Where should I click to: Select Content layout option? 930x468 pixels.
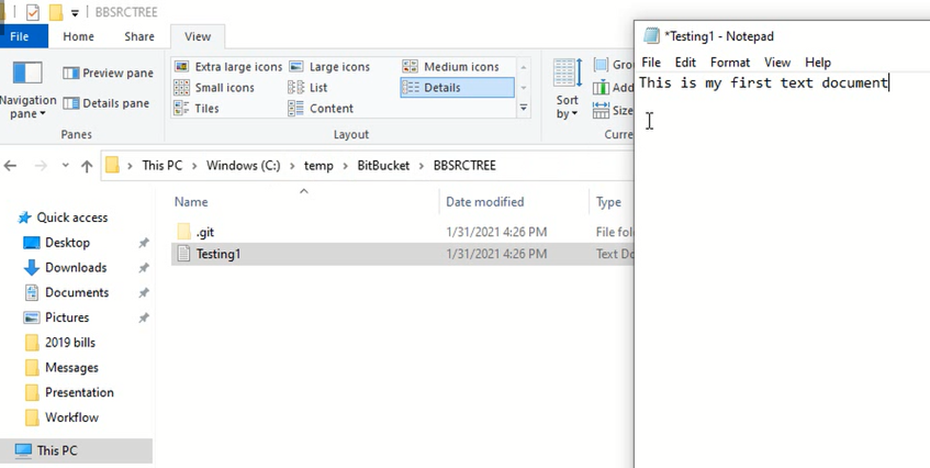[x=321, y=109]
